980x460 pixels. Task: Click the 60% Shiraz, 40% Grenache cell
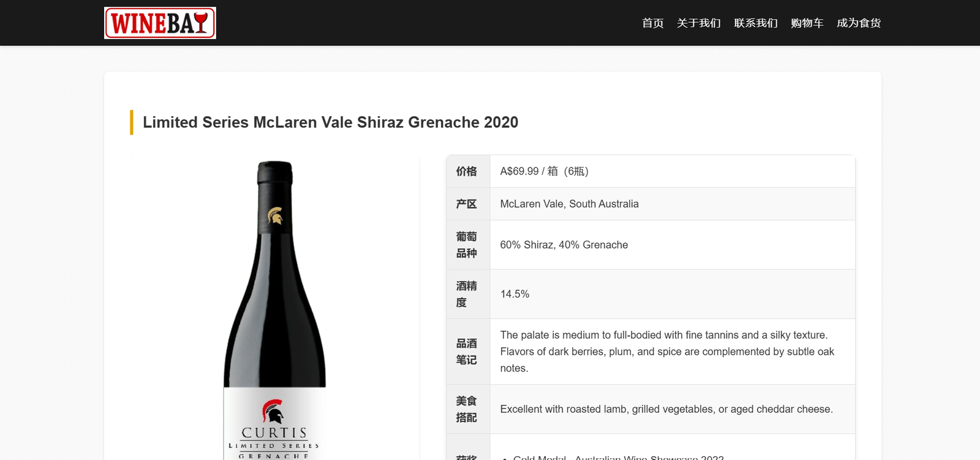click(673, 245)
